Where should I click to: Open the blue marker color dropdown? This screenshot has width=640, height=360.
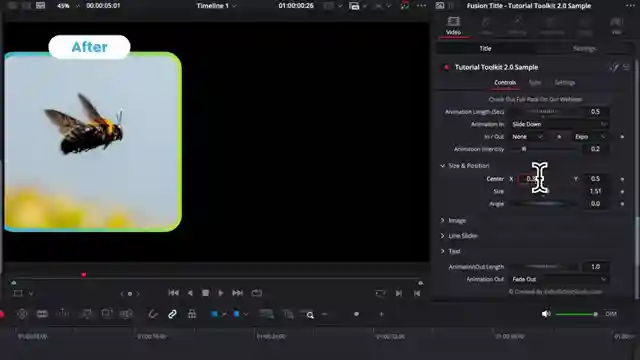coord(246,314)
